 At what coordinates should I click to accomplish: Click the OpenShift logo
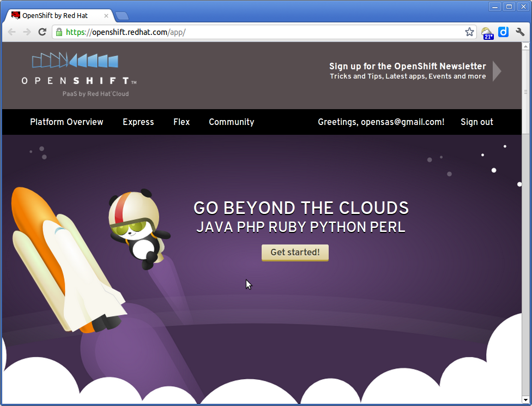(78, 74)
